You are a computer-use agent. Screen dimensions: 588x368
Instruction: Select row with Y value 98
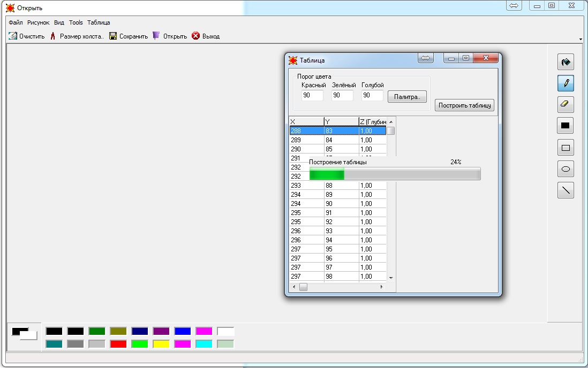pos(338,276)
